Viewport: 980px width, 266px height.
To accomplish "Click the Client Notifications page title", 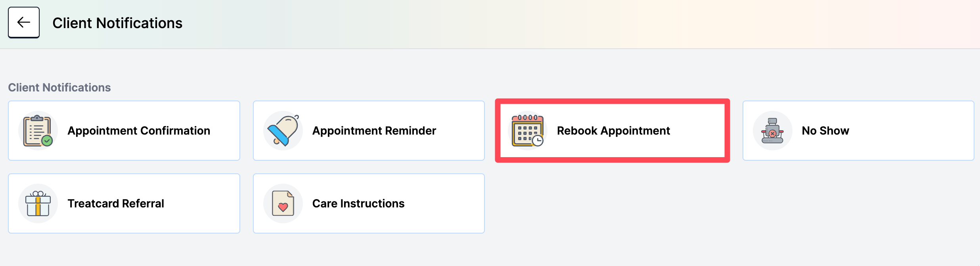I will click(117, 23).
